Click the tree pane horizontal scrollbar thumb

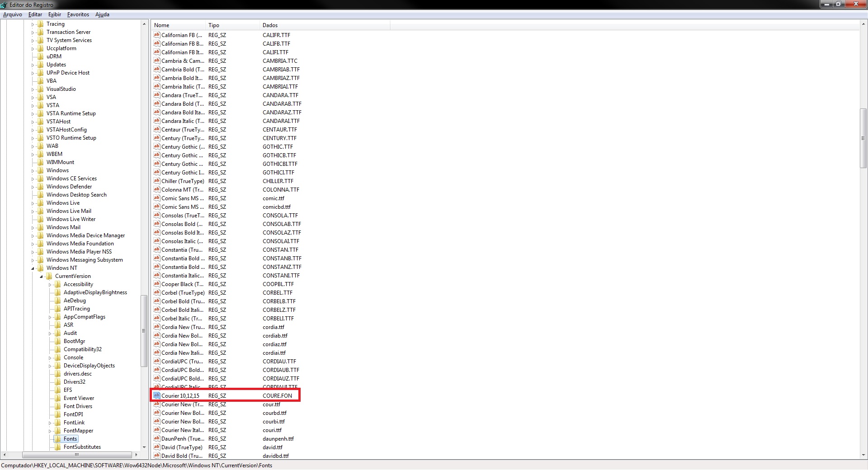tap(77, 455)
